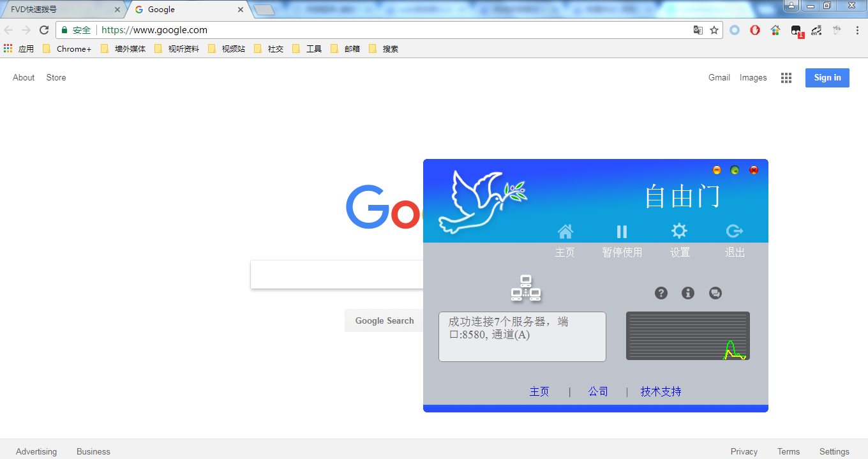The width and height of the screenshot is (868, 459).
Task: Open the house with colored squares extension
Action: 775,30
